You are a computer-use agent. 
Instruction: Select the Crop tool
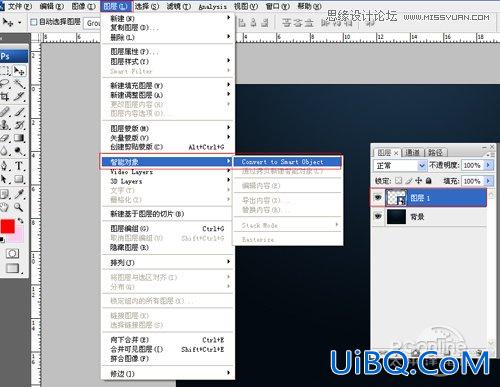[5, 97]
